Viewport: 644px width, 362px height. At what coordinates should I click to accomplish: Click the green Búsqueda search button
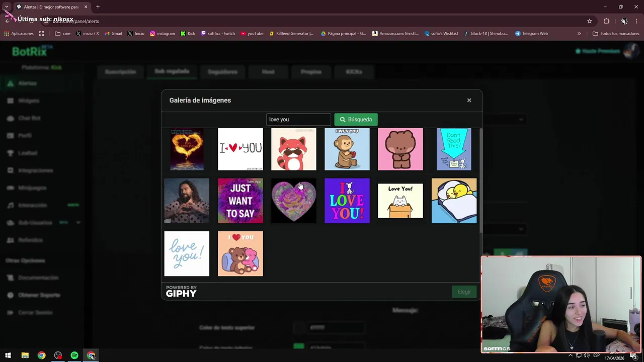[356, 119]
